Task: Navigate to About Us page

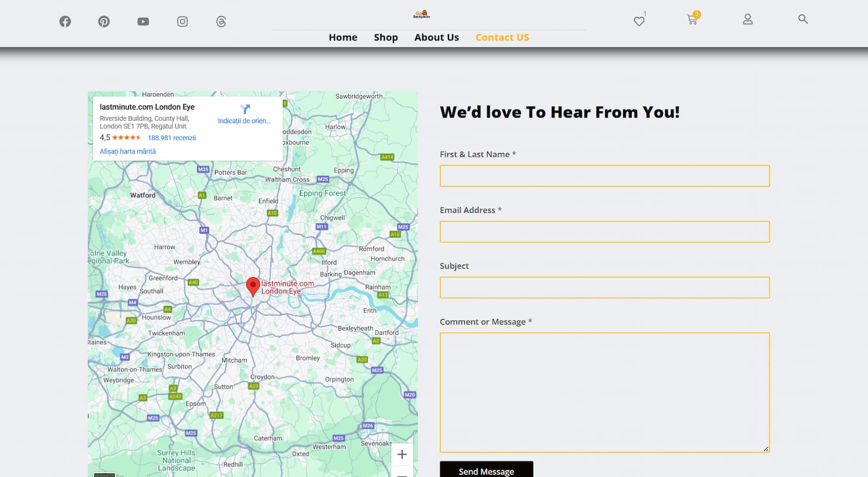Action: click(x=436, y=38)
